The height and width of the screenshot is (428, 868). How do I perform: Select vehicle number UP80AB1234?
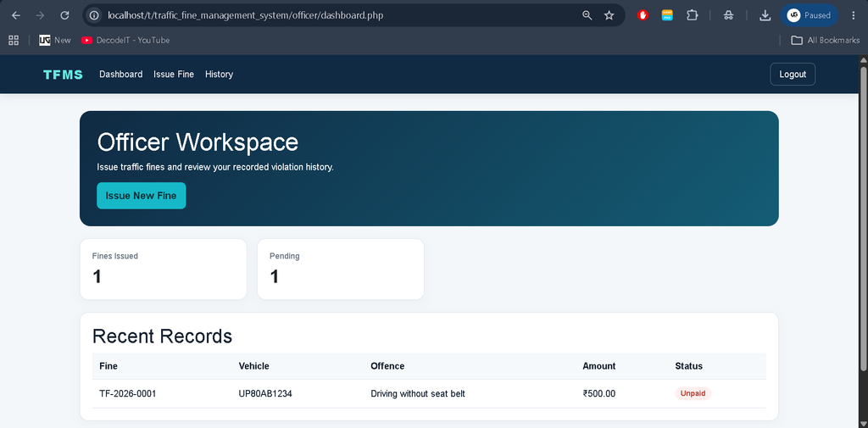(265, 393)
